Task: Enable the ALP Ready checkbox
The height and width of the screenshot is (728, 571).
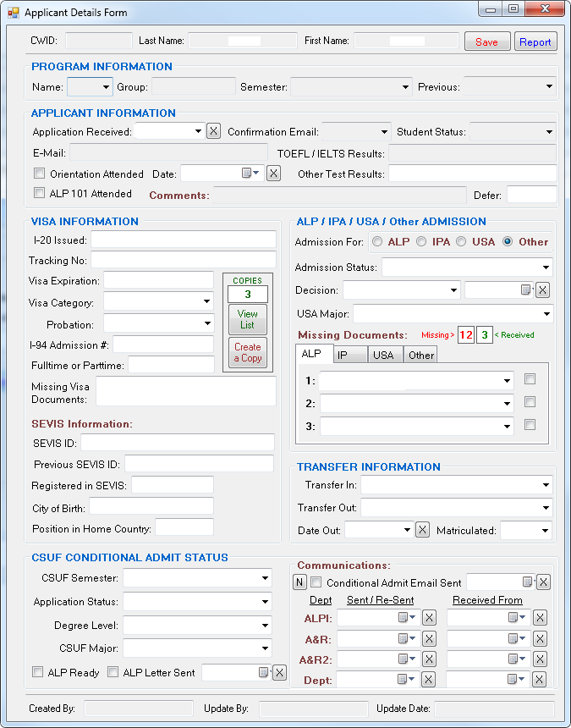Action: click(37, 672)
